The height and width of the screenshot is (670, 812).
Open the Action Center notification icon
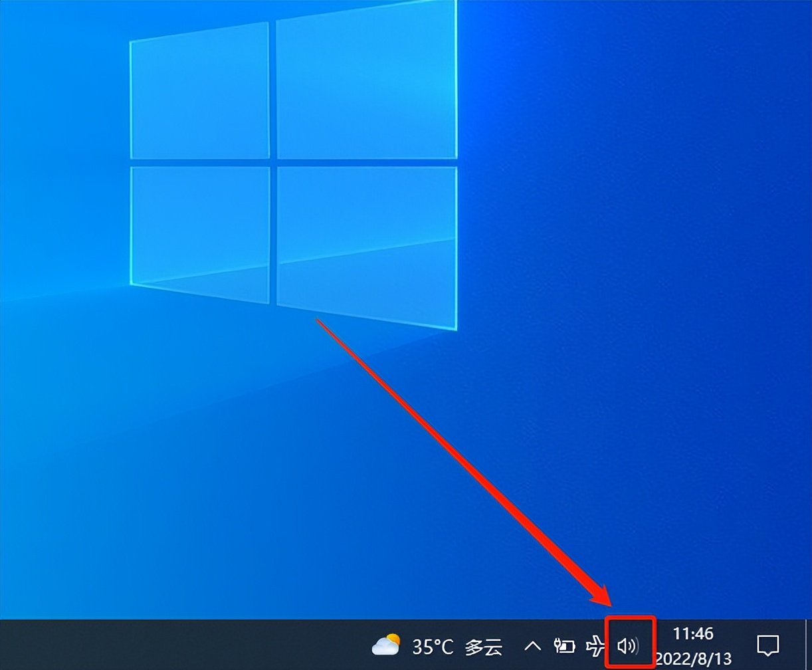point(768,645)
